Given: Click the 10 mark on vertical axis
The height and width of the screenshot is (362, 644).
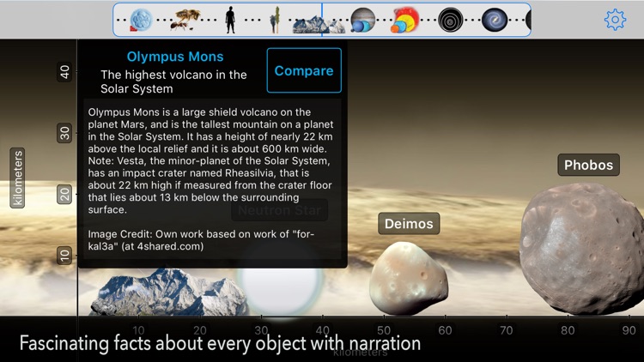Looking at the screenshot, I should 64,256.
